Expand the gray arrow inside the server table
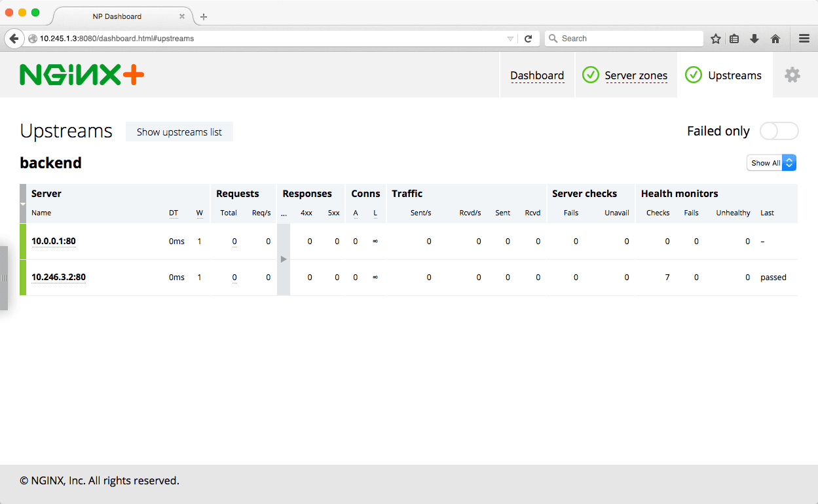 [283, 259]
